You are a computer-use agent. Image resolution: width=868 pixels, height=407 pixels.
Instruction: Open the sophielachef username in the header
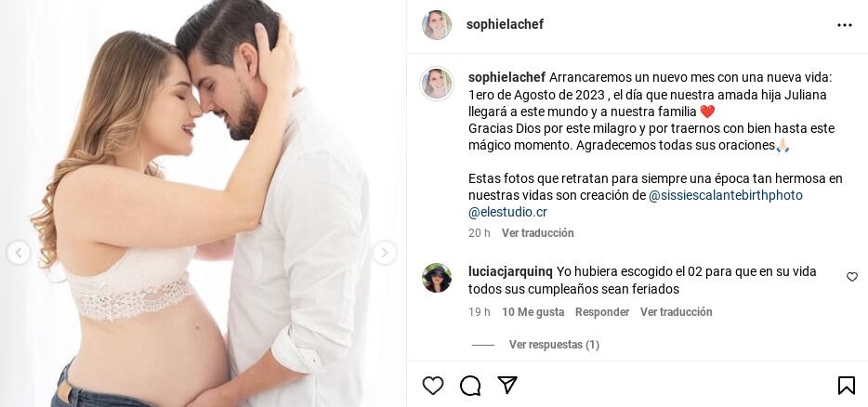[505, 24]
